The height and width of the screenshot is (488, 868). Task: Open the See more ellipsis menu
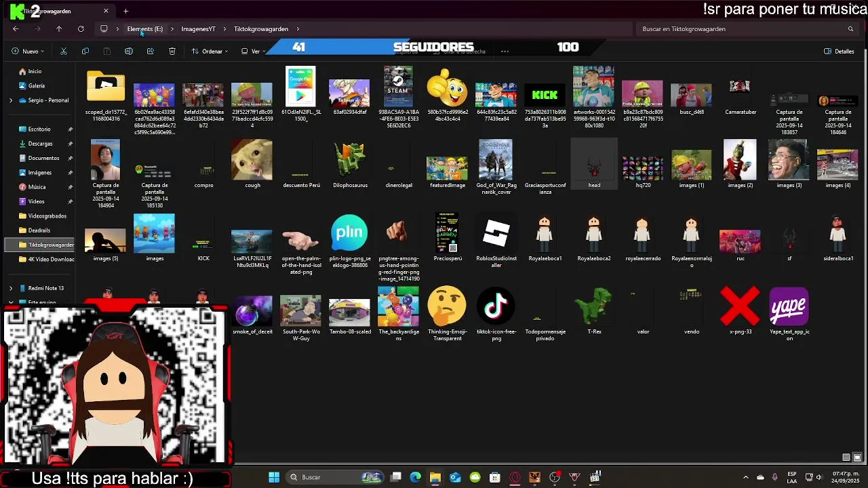click(x=505, y=52)
